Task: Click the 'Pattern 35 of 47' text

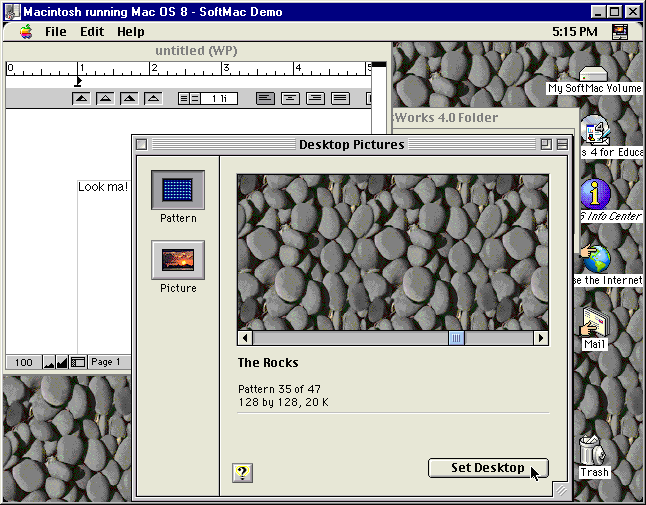Action: point(279,389)
